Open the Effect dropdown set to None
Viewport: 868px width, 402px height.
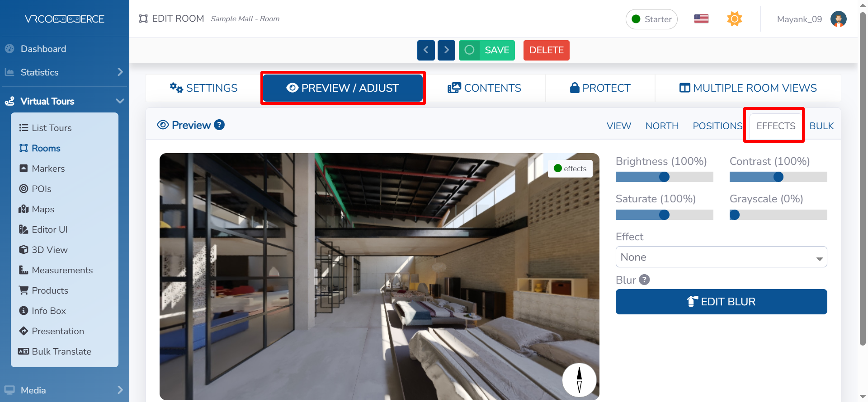[721, 257]
